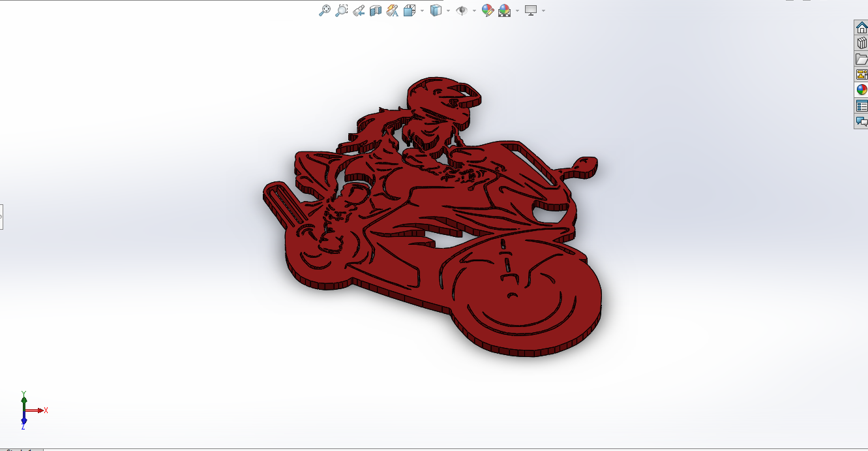This screenshot has height=451, width=868.
Task: Toggle the Hide/Show Items eye icon
Action: (462, 10)
